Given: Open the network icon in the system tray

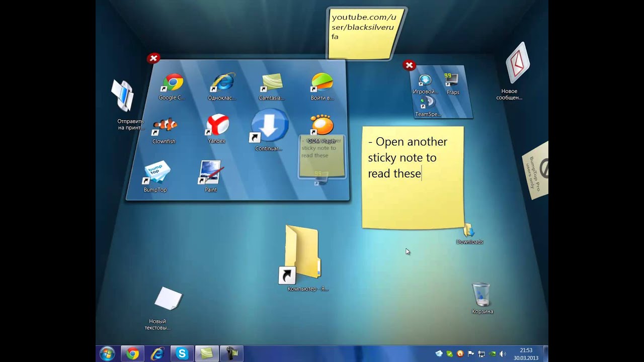Looking at the screenshot, I should 481,354.
